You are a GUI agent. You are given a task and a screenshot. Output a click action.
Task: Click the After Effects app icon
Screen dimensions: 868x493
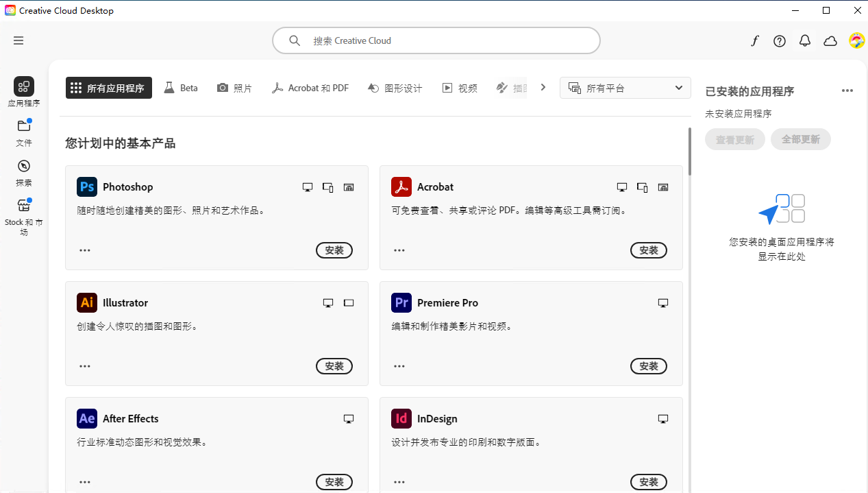[x=87, y=418]
